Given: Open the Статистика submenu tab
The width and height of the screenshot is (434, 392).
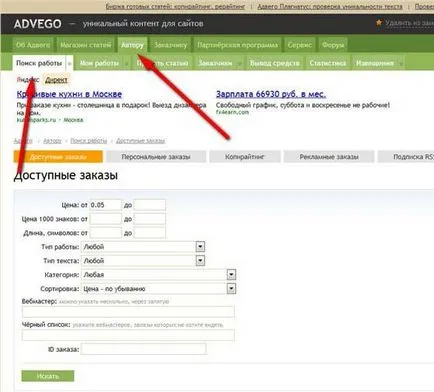Looking at the screenshot, I should click(x=328, y=63).
